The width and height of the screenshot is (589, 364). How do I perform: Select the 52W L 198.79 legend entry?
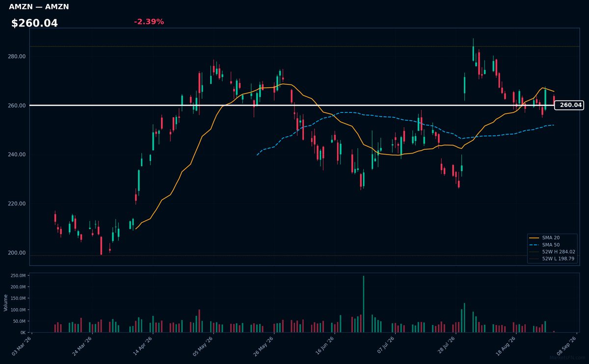pyautogui.click(x=552, y=259)
